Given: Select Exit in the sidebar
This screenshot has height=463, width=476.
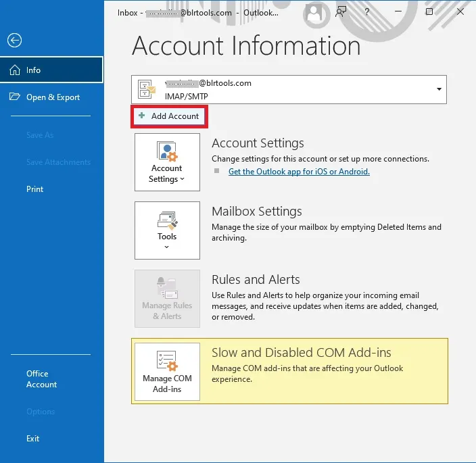Looking at the screenshot, I should (32, 439).
